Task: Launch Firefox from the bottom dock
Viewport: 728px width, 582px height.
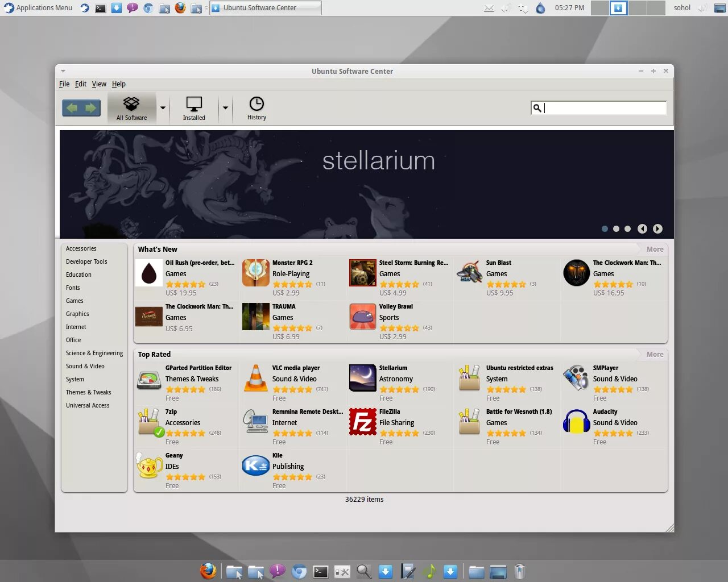Action: [x=208, y=571]
